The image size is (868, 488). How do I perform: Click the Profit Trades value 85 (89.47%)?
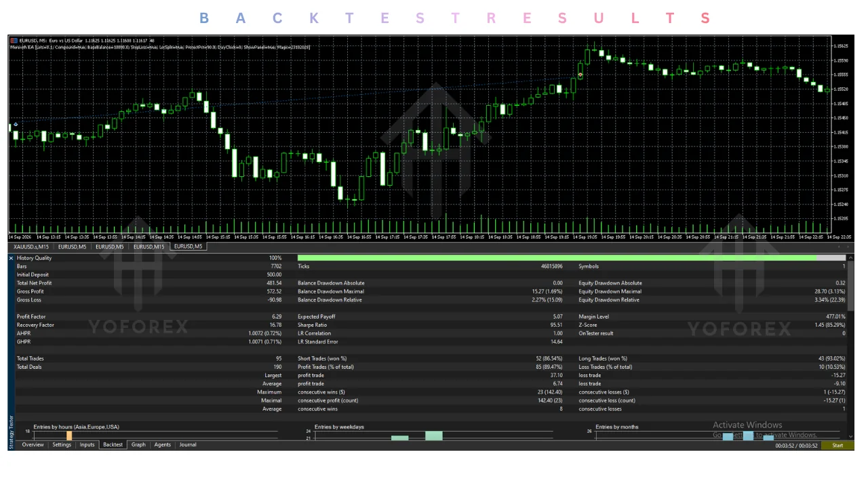[549, 367]
